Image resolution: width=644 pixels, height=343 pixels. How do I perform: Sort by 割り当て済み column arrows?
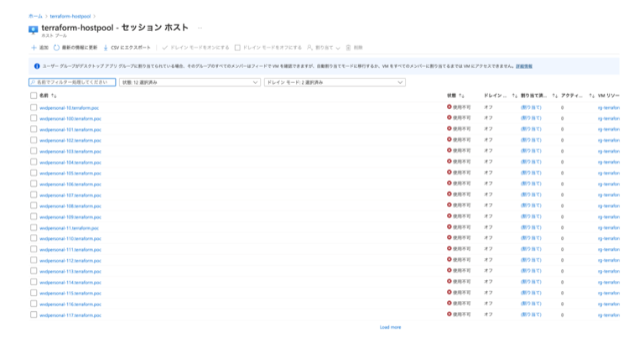pyautogui.click(x=555, y=96)
